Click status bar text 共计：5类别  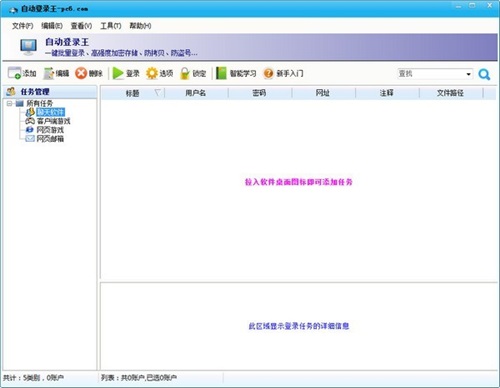coord(33,378)
